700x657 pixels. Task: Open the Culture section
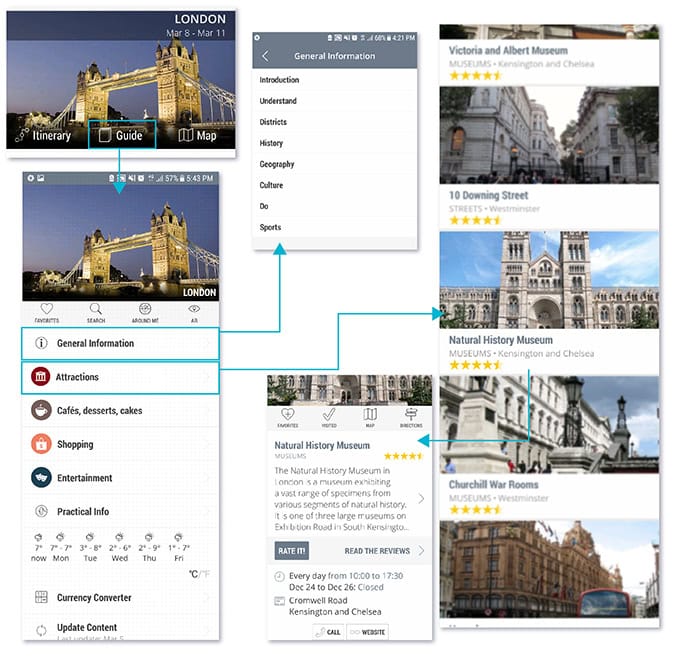tap(334, 185)
